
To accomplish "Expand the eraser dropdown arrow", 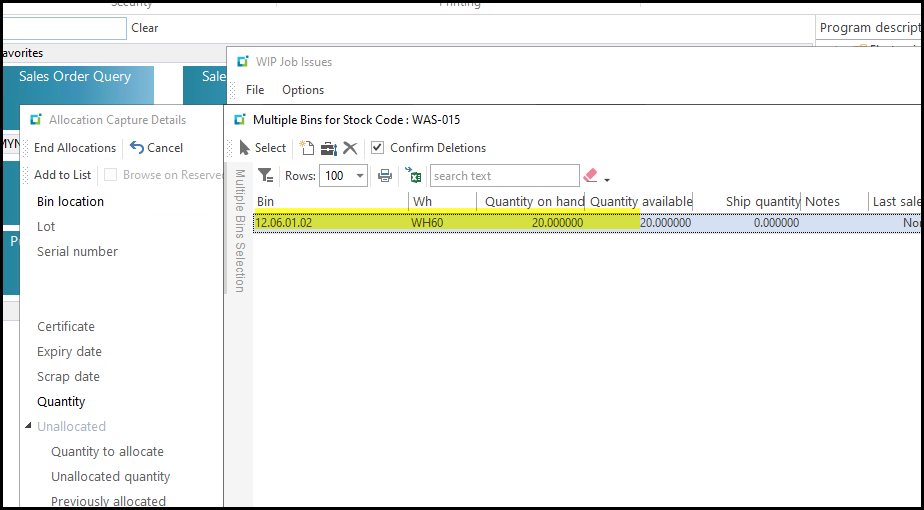I will [x=607, y=180].
